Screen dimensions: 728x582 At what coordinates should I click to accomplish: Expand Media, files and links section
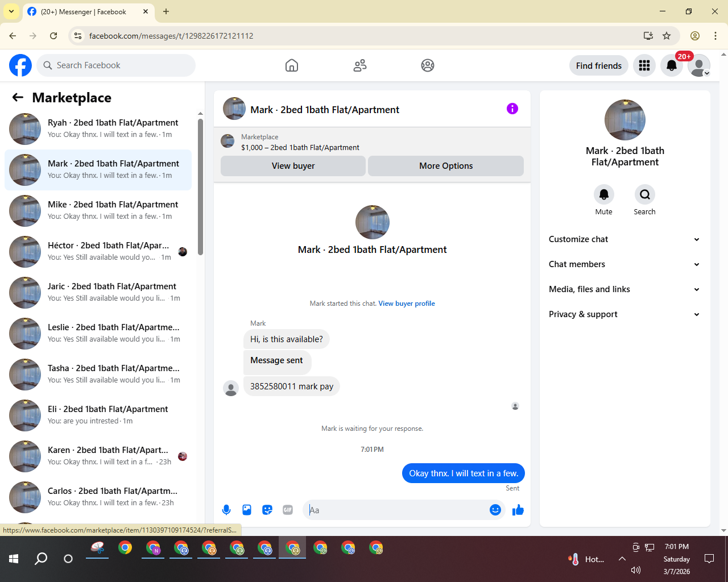coord(624,289)
